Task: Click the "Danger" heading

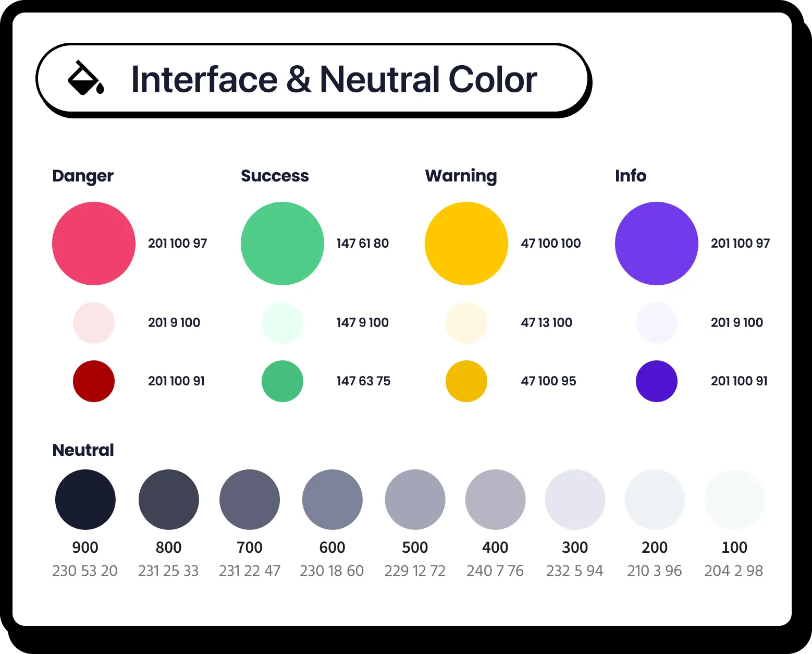Action: point(83,176)
